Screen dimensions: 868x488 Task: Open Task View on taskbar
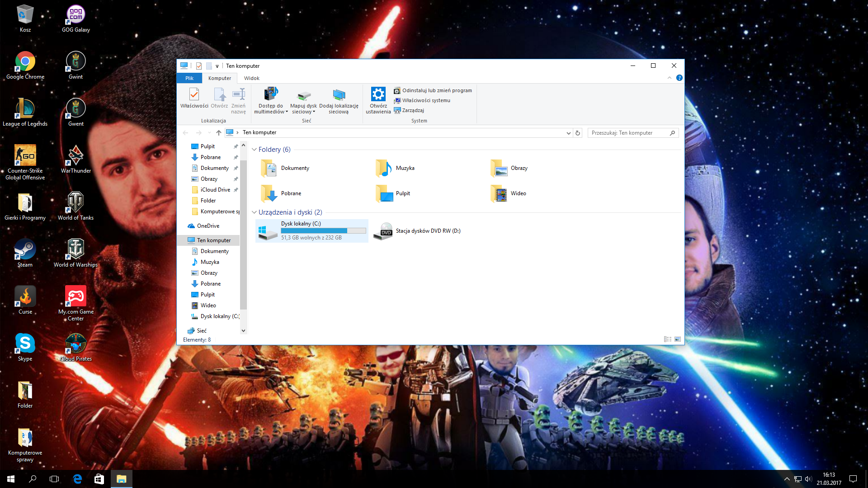(54, 479)
